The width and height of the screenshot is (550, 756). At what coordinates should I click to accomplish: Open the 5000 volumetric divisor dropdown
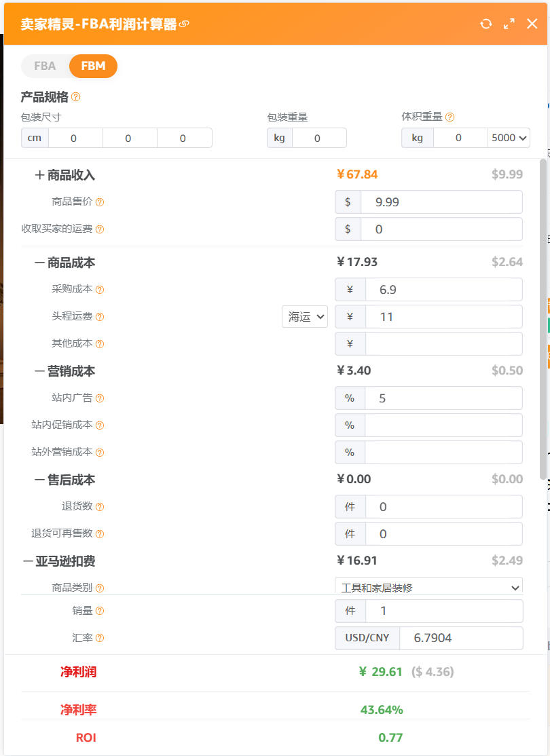click(509, 138)
